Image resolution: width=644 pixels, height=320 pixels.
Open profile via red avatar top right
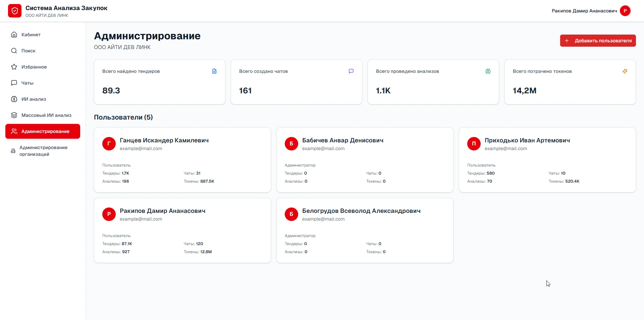pyautogui.click(x=625, y=10)
